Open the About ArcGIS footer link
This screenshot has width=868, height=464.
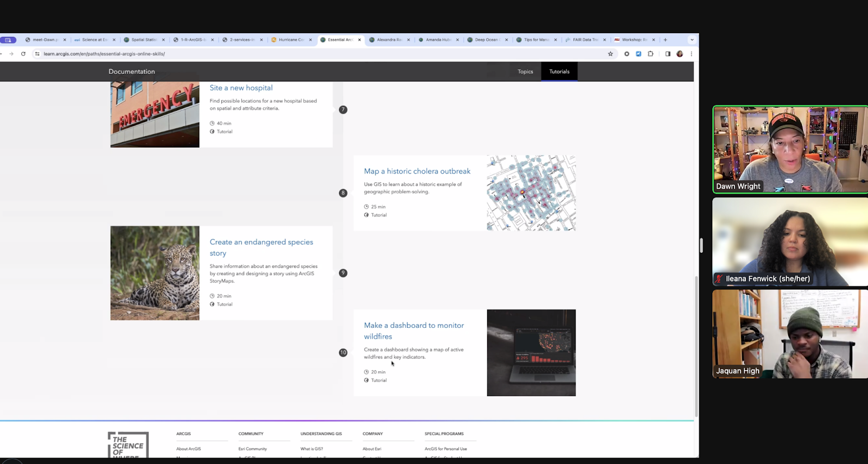(x=188, y=449)
